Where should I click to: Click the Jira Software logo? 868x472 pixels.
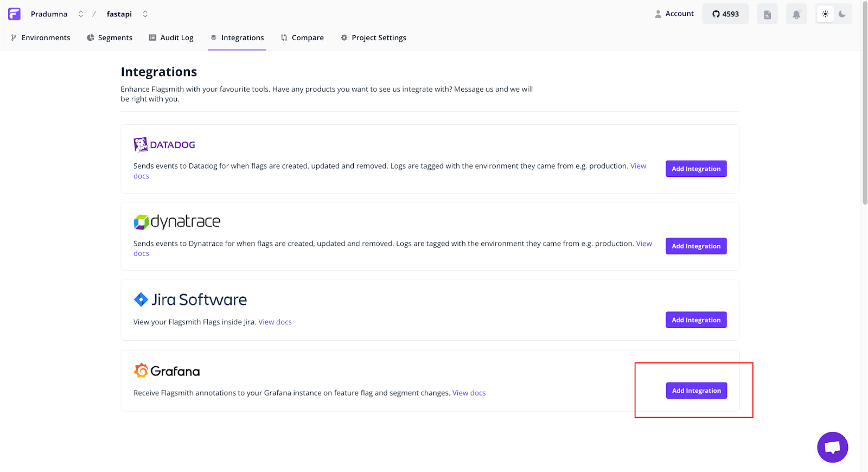[190, 299]
